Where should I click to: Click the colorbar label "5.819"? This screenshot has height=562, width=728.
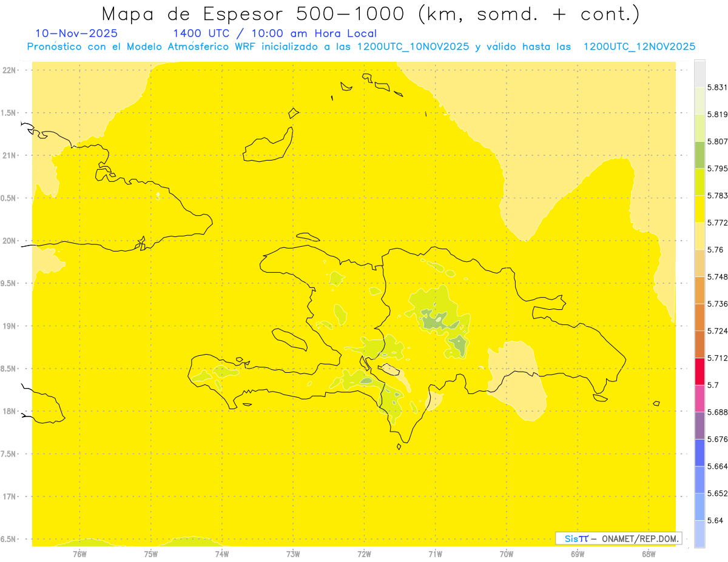717,115
